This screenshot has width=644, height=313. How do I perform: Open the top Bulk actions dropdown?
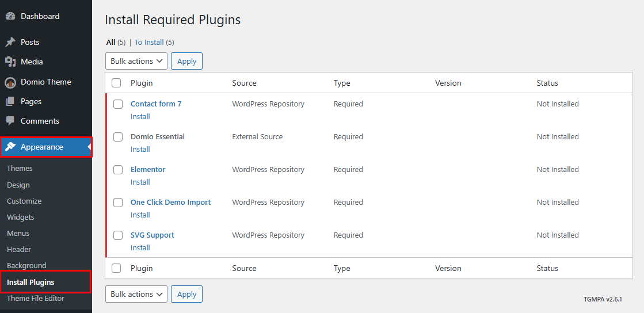tap(136, 61)
